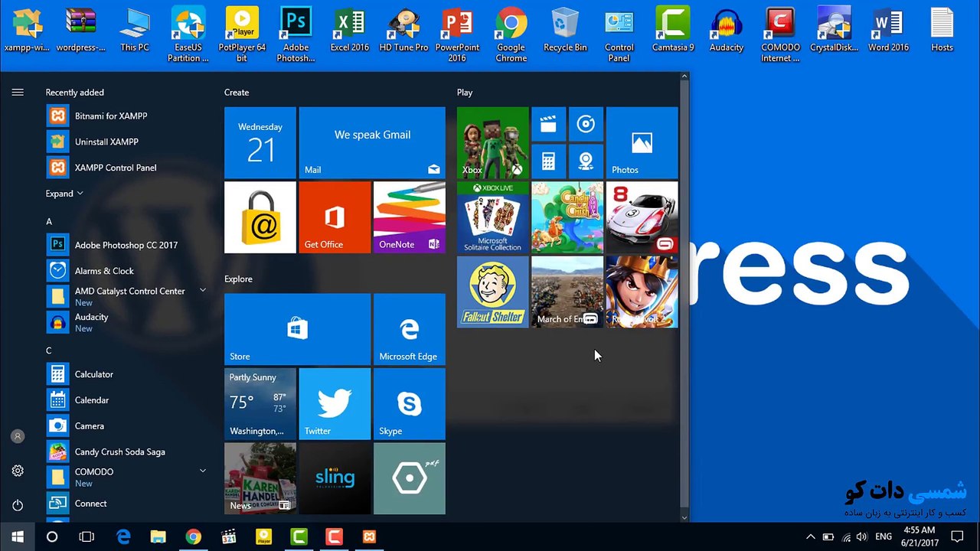Click the Get Office tile

click(x=335, y=217)
